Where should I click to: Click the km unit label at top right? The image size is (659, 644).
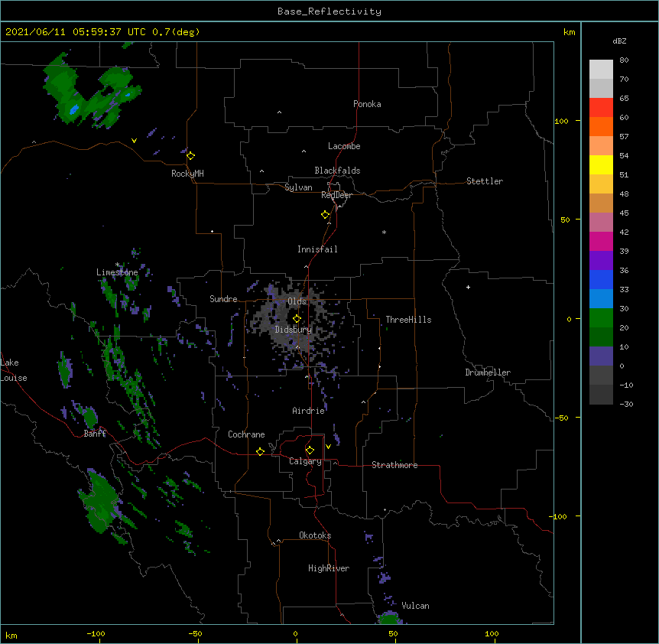click(569, 32)
